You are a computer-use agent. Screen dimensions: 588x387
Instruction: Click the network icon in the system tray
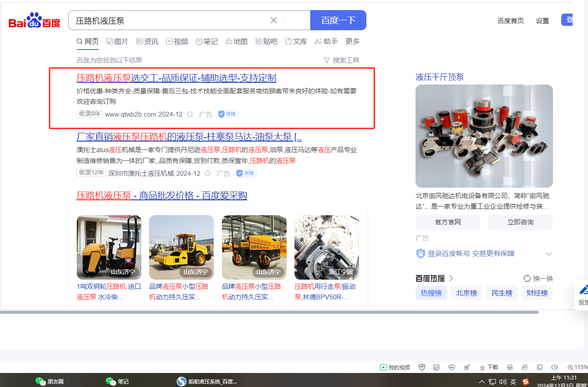point(492,382)
